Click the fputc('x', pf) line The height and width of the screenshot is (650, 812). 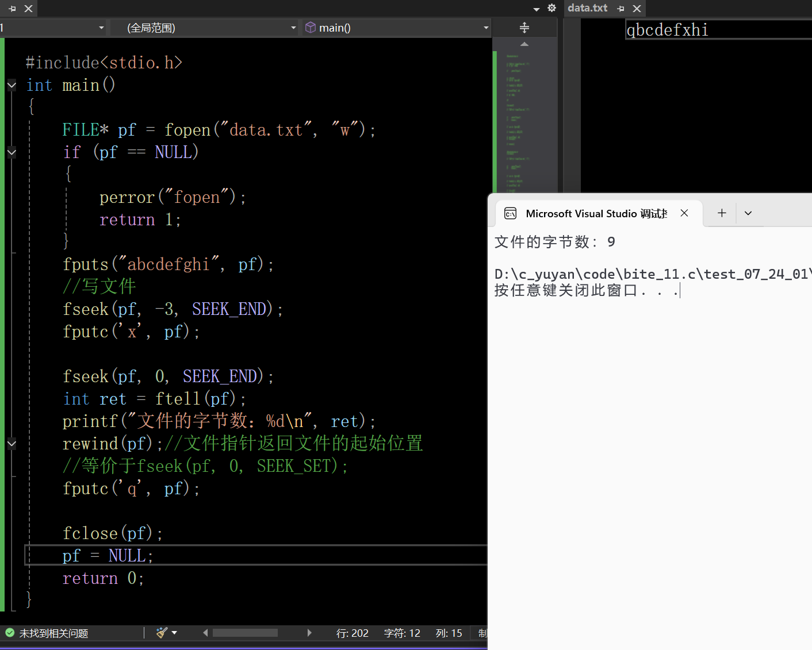(x=131, y=332)
